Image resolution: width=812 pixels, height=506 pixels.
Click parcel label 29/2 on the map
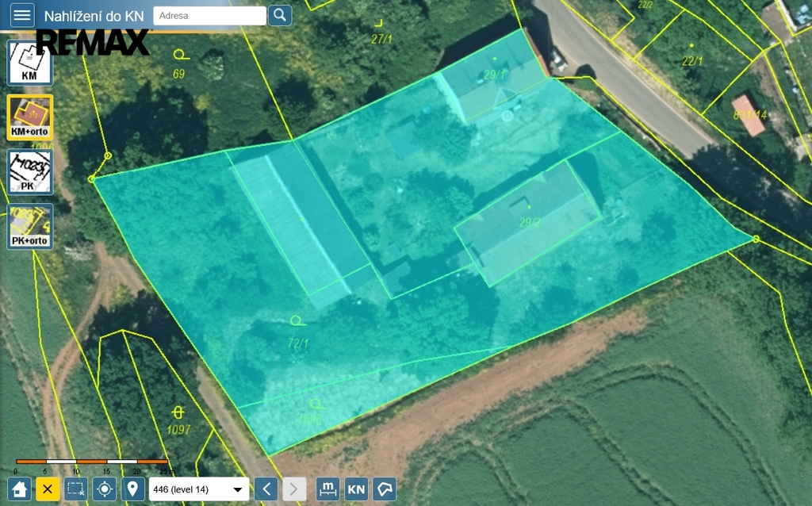tap(530, 223)
